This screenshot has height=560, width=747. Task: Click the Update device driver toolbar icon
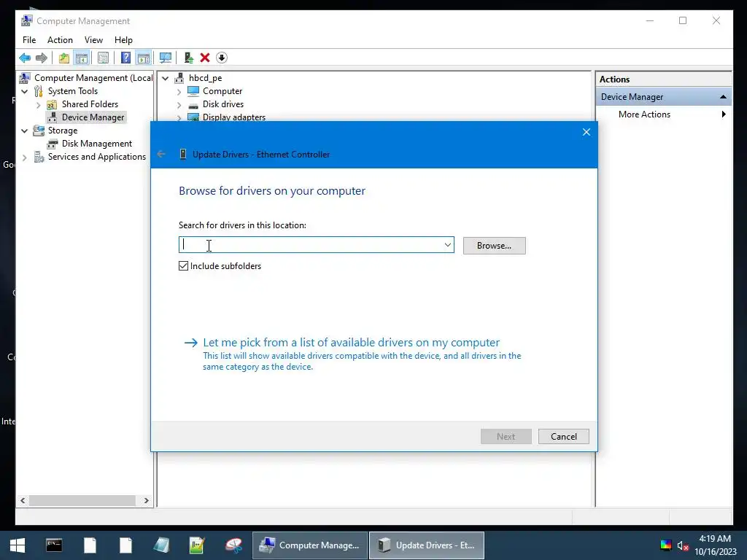(189, 58)
